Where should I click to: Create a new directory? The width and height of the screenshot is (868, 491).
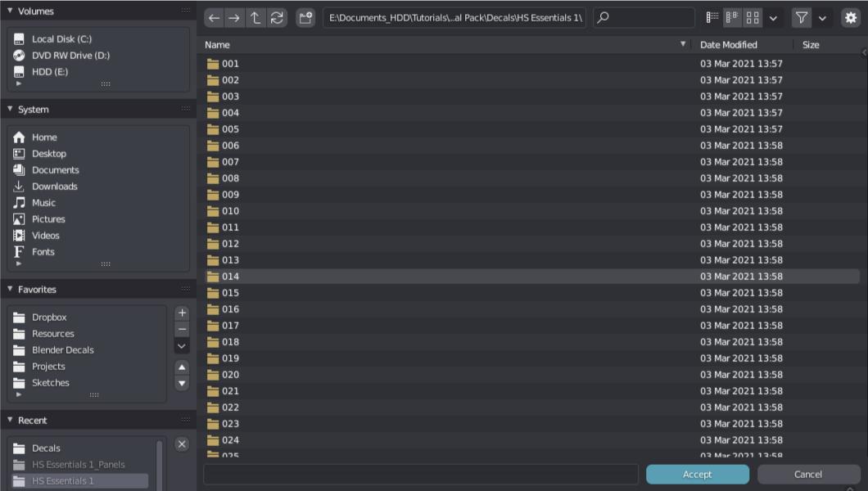click(x=305, y=18)
